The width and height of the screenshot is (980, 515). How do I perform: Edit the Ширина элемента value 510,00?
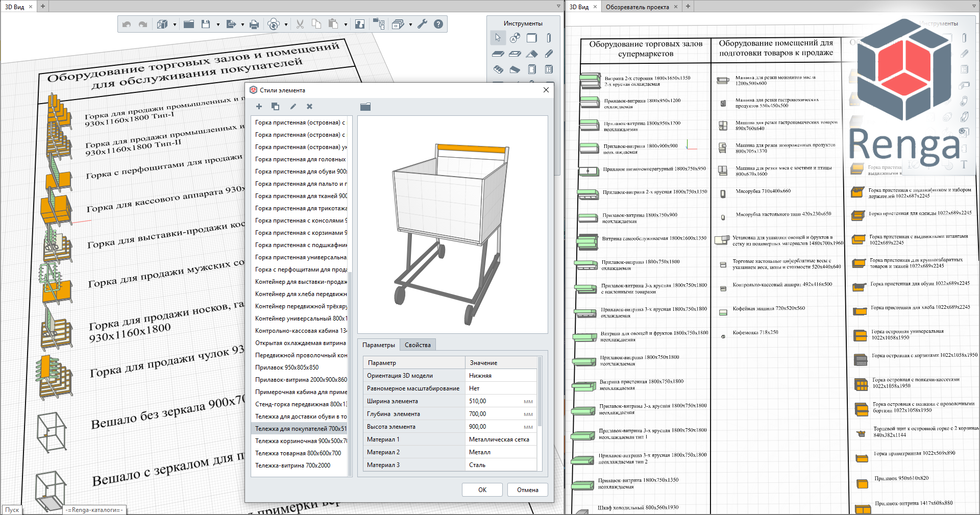coord(501,401)
